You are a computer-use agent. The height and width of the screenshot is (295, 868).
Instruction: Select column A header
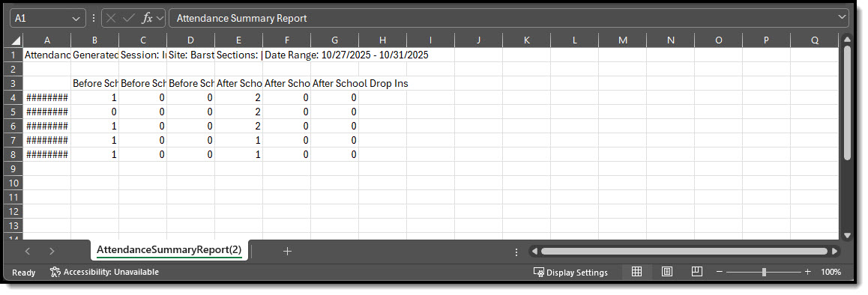point(47,40)
